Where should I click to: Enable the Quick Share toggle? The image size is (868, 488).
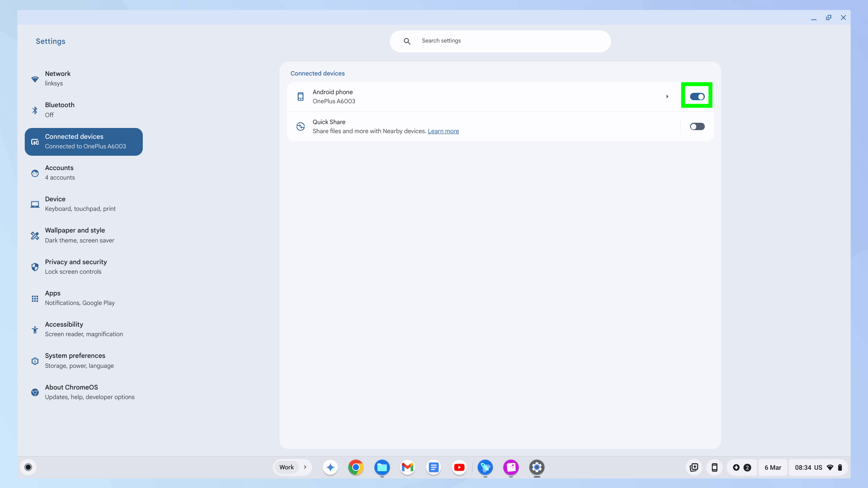697,127
